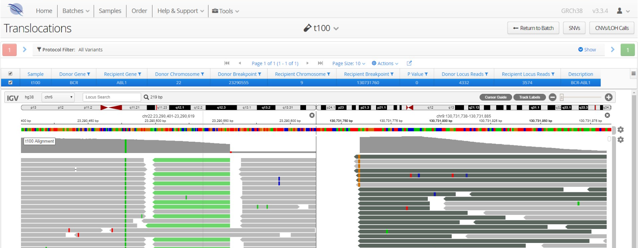The image size is (644, 248).
Task: Sort by the Description column header
Action: coord(581,74)
